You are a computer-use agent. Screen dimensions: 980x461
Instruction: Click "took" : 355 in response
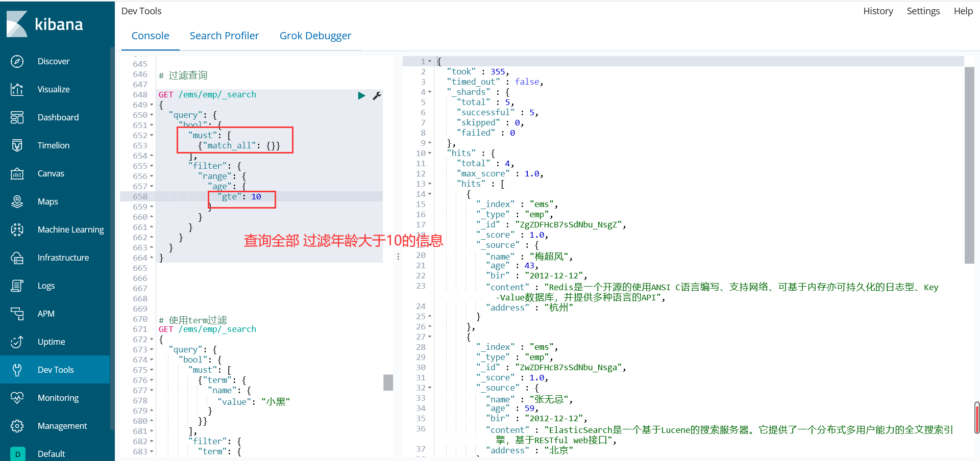(478, 72)
